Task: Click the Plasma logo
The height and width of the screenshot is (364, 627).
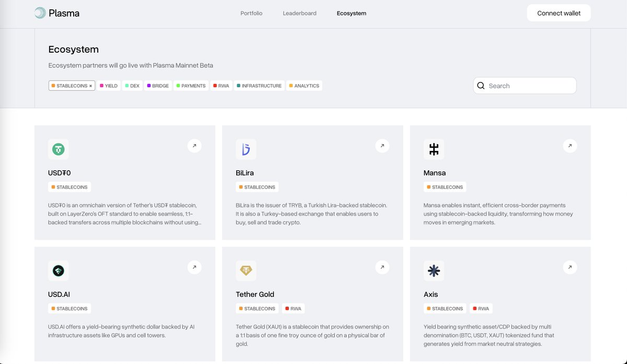Action: tap(57, 13)
